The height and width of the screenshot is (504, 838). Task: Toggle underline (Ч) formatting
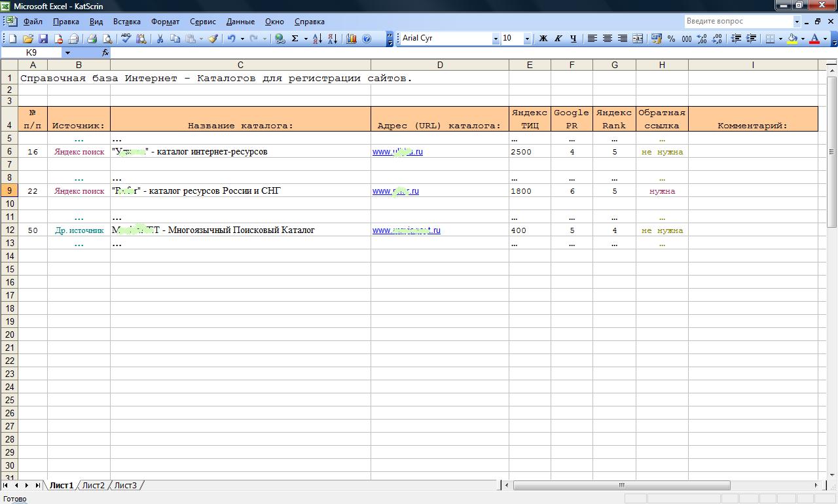(573, 39)
